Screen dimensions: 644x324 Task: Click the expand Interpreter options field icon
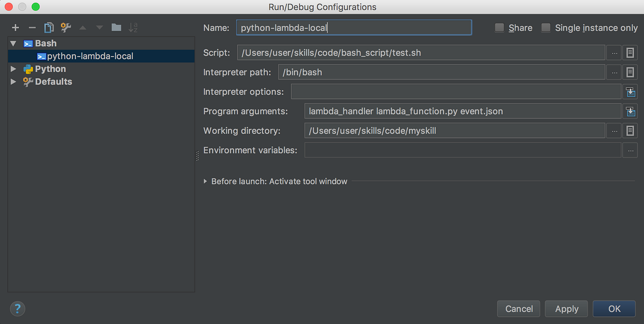[x=630, y=92]
